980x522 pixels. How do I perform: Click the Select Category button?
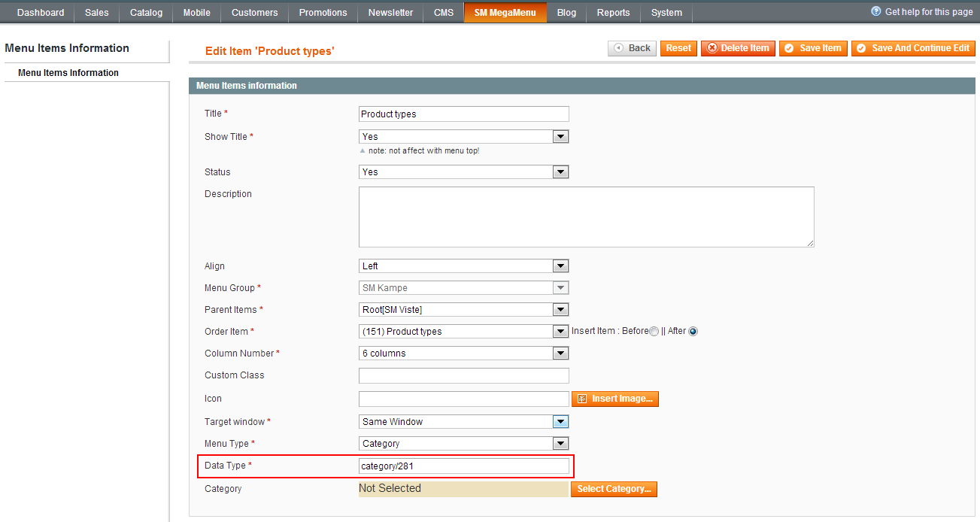(614, 489)
